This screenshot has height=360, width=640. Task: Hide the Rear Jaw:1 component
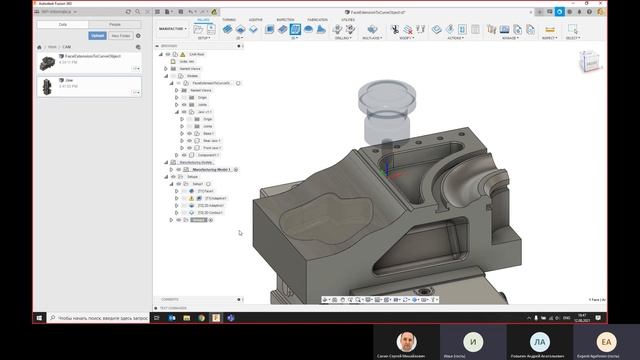pyautogui.click(x=189, y=141)
